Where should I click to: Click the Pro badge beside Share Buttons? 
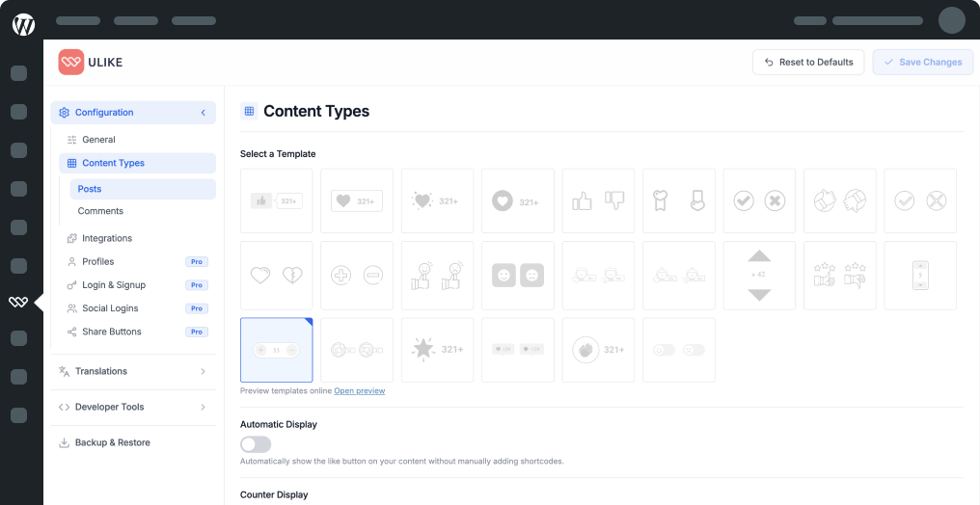[x=197, y=332]
